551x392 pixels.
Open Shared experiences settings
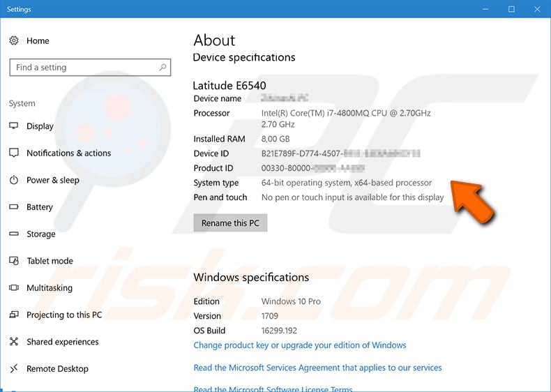coord(62,342)
